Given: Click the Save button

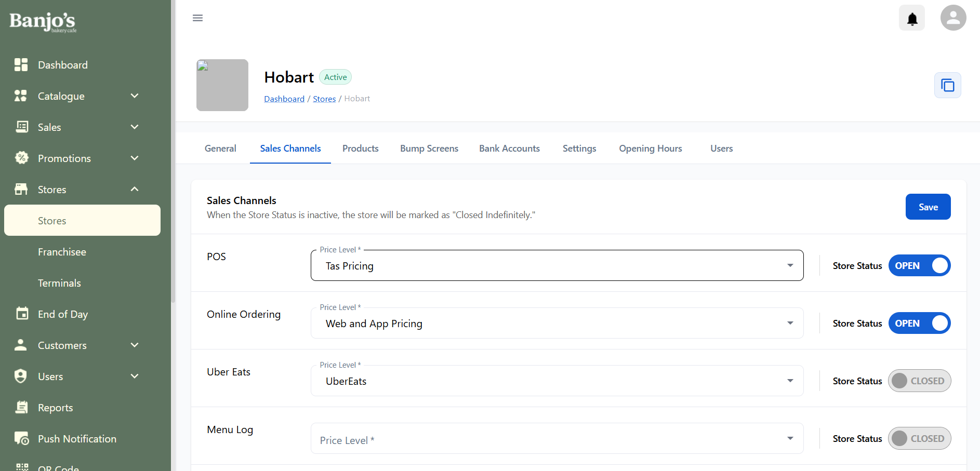Looking at the screenshot, I should coord(928,207).
